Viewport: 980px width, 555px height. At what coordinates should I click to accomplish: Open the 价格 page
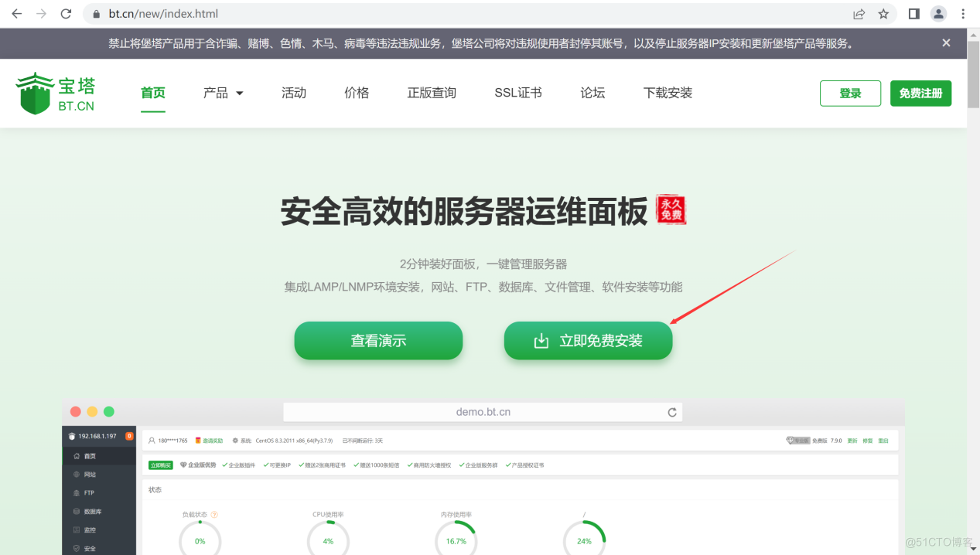[x=357, y=93]
